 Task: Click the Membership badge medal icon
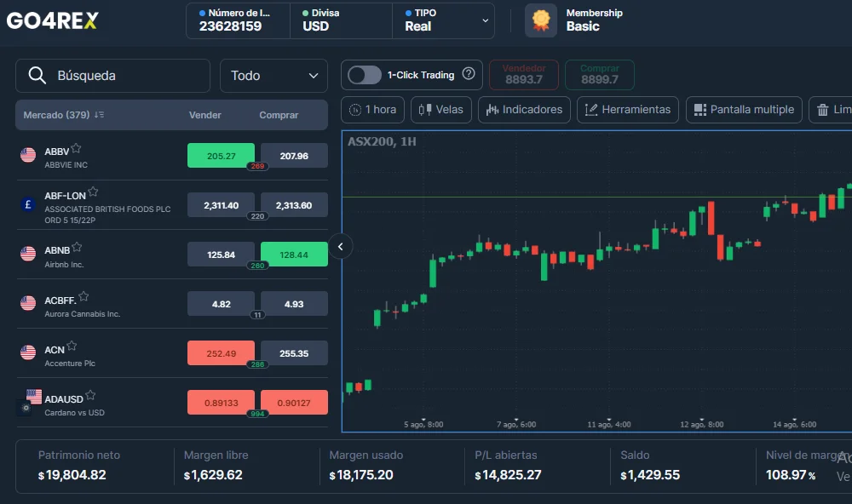click(541, 20)
